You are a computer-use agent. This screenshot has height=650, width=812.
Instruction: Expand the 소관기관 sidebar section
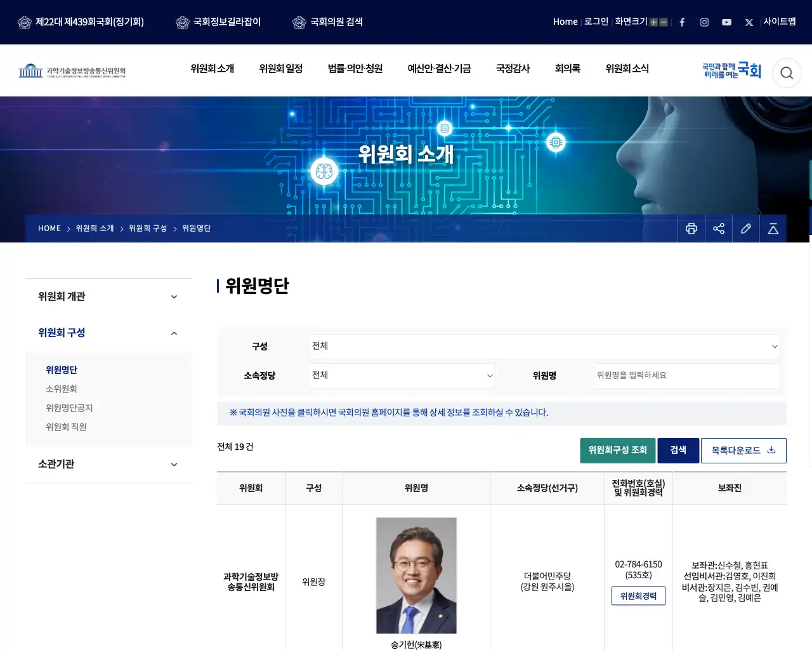tap(108, 464)
